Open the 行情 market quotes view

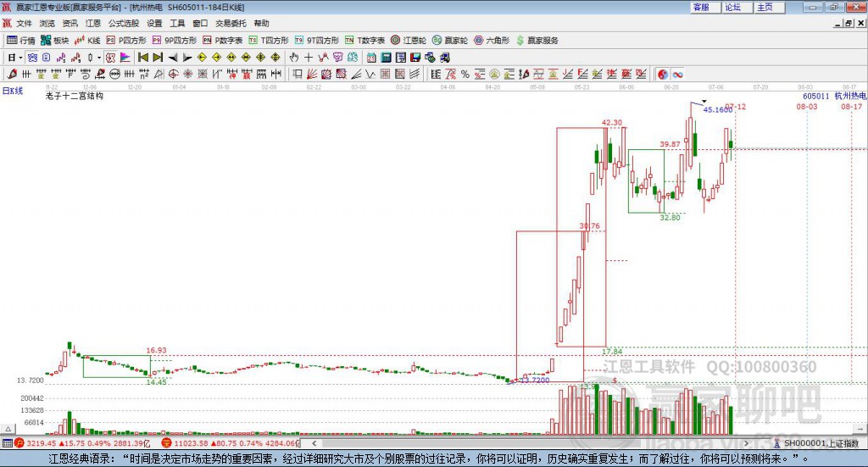pyautogui.click(x=21, y=41)
